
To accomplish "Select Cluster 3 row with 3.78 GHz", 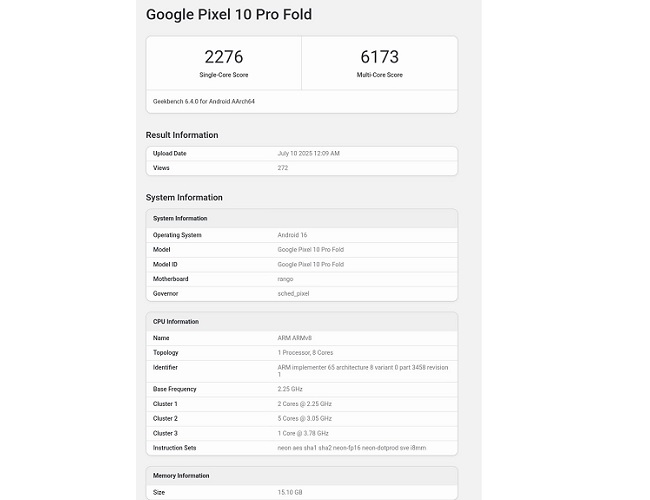I will 302,433.
